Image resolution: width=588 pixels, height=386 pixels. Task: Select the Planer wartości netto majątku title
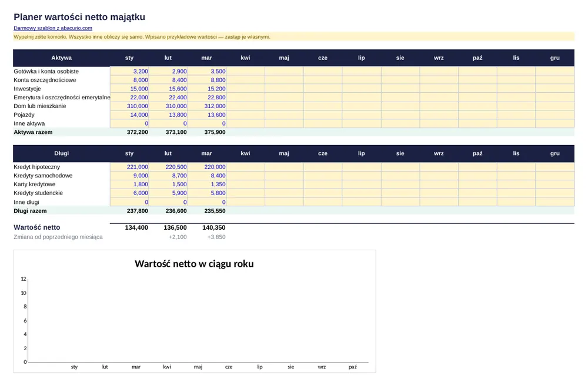point(79,17)
